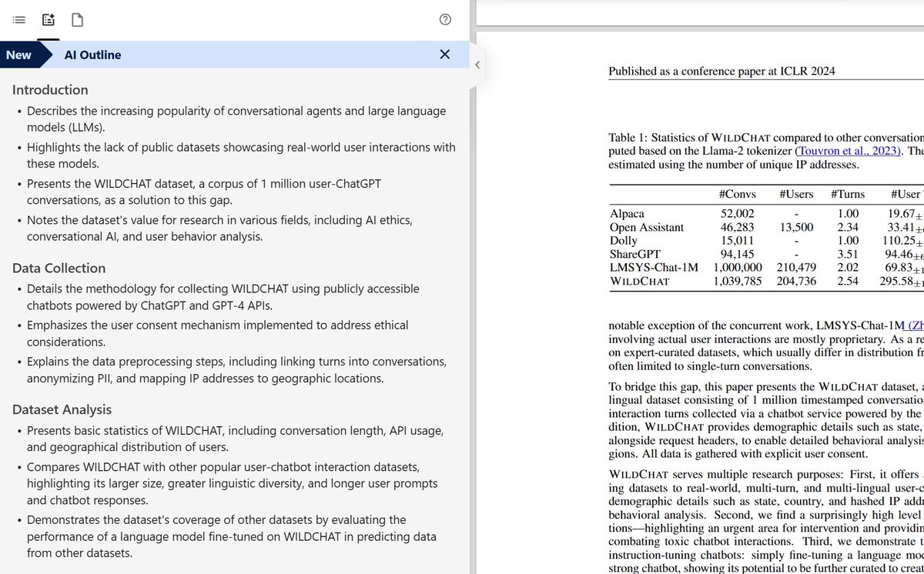
Task: Click bullet 'Details the methodology for collecting WILDCHAT'
Action: point(223,297)
